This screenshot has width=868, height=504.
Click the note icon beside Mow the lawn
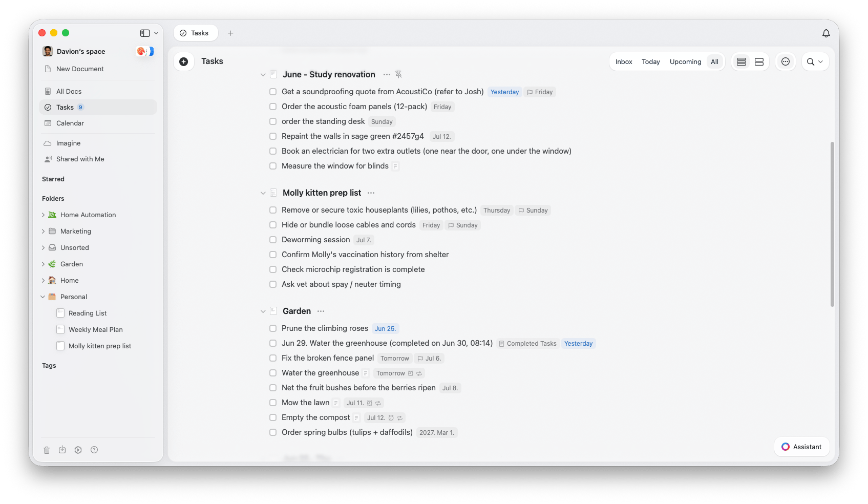[x=336, y=403]
